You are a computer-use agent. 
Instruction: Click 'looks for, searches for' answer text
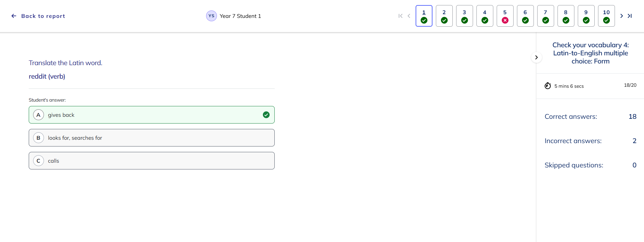coord(75,138)
